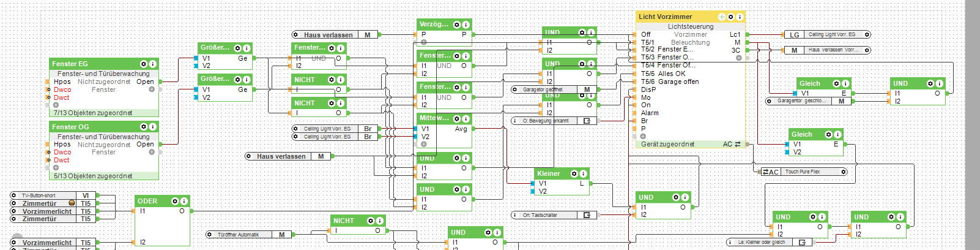Image resolution: width=980 pixels, height=250 pixels.
Task: Click info icon on Fenster OG block
Action: pyautogui.click(x=152, y=127)
